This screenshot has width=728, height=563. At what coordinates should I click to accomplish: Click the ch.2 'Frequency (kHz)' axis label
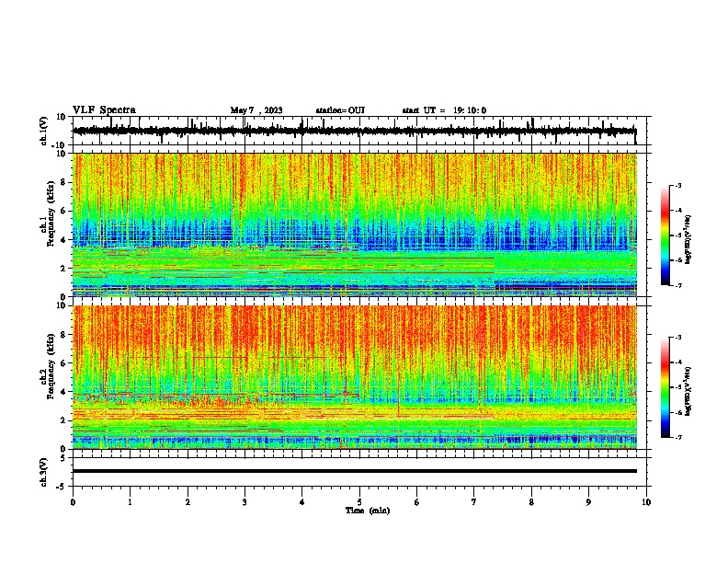click(51, 367)
